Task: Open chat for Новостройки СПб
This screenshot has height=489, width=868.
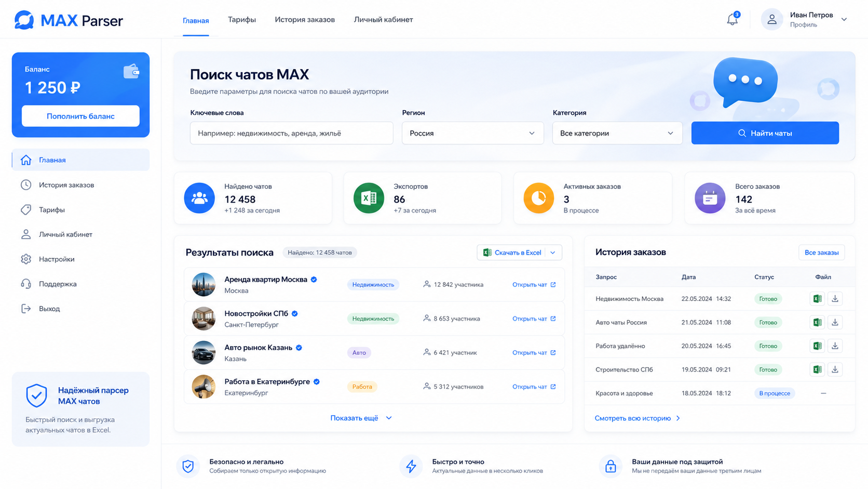Action: (534, 319)
